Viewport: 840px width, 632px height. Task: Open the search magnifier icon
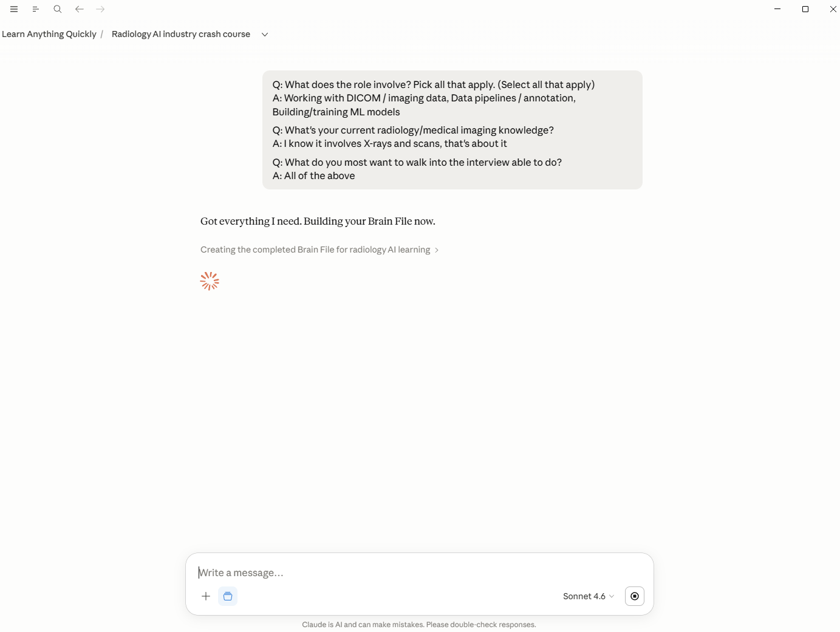click(58, 9)
